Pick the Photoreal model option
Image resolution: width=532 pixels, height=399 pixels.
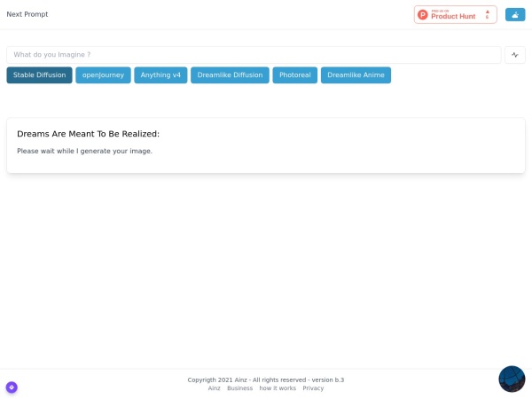tap(294, 75)
